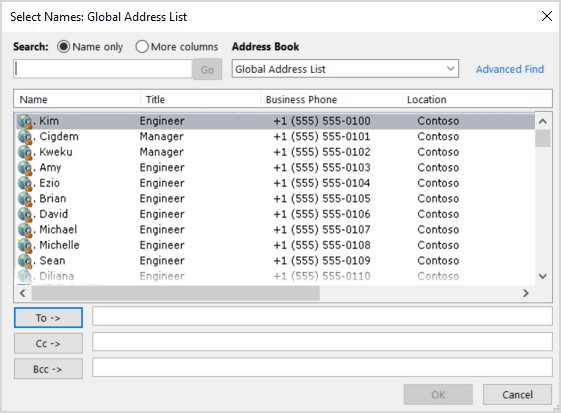The image size is (561, 413).
Task: Click the contact icon beside Michelle
Action: point(25,245)
